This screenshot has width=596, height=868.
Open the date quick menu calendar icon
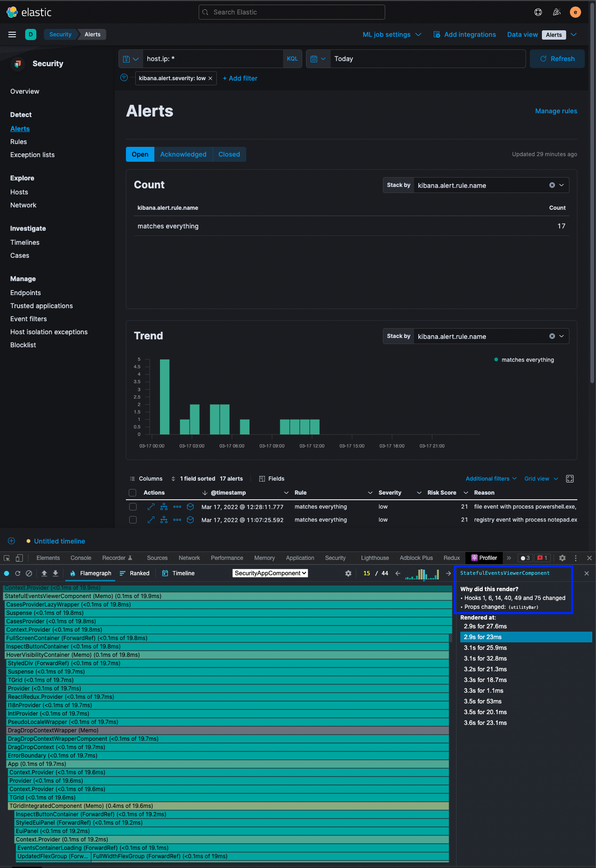(x=318, y=59)
